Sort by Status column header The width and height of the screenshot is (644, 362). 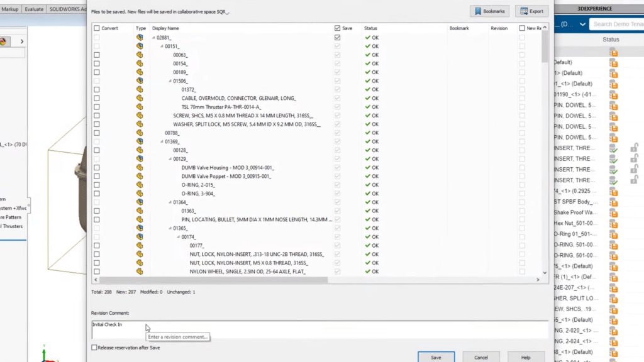click(x=370, y=28)
